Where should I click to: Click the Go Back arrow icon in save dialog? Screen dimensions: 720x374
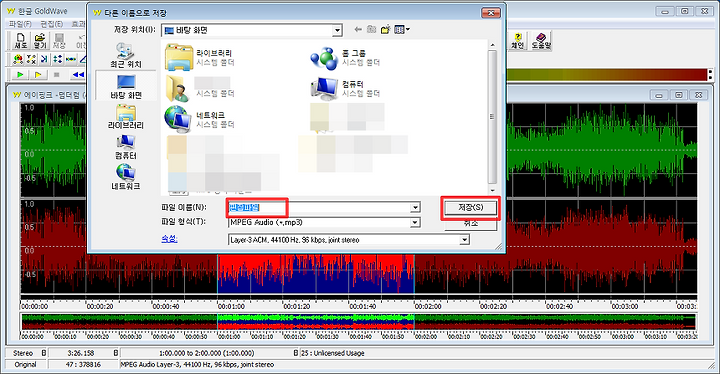(358, 30)
